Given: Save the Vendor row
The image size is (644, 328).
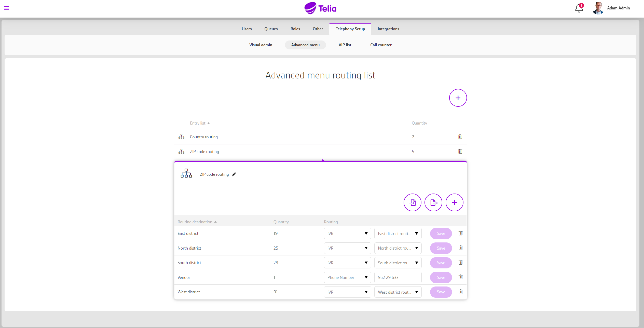Looking at the screenshot, I should coord(441,277).
